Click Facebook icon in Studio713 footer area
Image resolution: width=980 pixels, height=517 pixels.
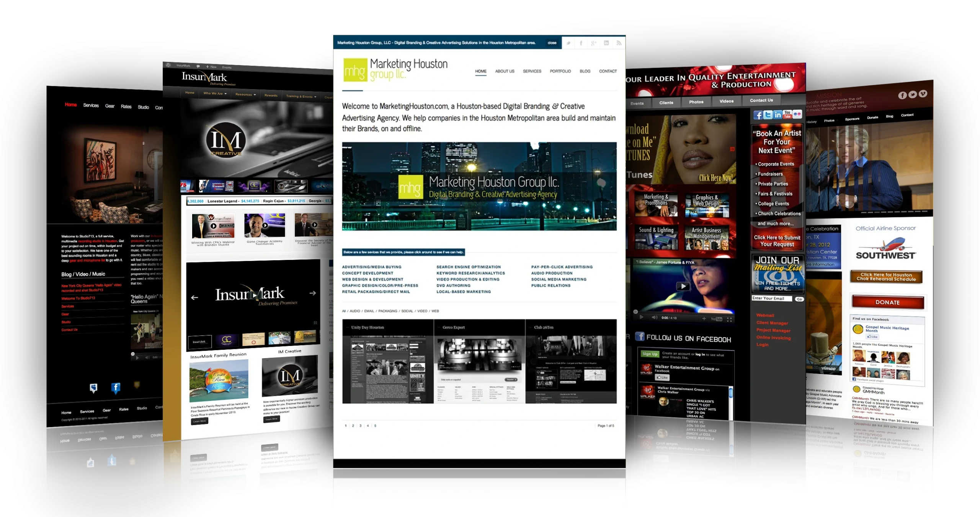(116, 388)
